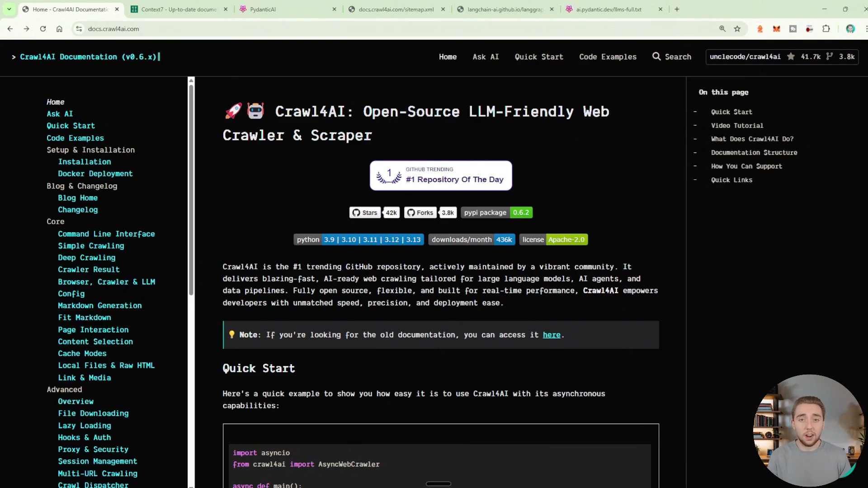
Task: Click the GitHub Trending #1 Repository badge
Action: coord(441,175)
